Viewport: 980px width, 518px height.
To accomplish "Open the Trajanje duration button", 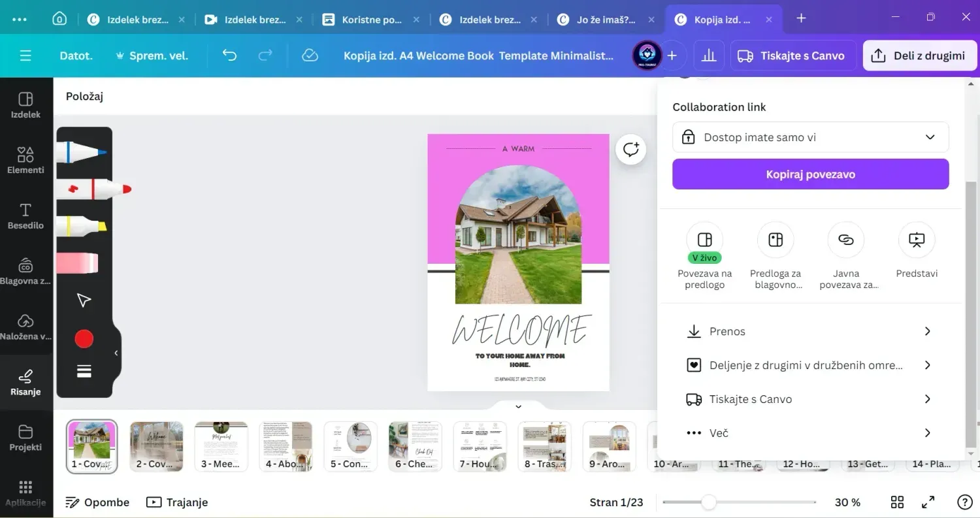I will pyautogui.click(x=176, y=502).
